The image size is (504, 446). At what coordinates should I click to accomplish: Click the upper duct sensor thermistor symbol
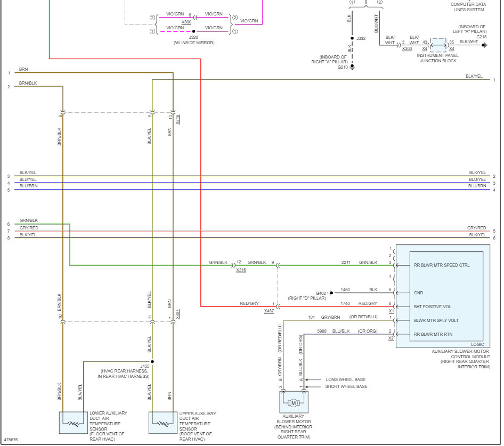point(162,424)
